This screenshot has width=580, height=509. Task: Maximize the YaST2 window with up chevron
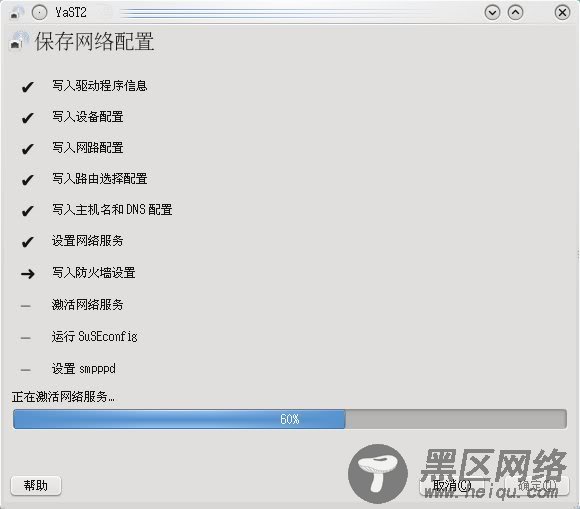coord(515,13)
